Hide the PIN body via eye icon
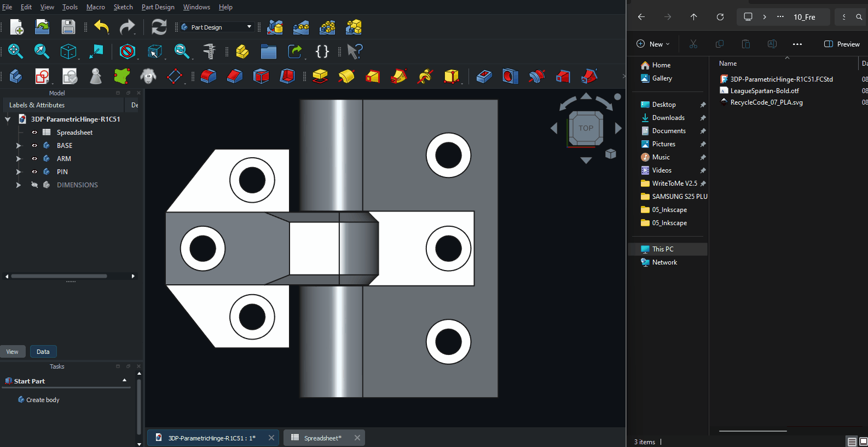This screenshot has height=447, width=868. click(34, 172)
